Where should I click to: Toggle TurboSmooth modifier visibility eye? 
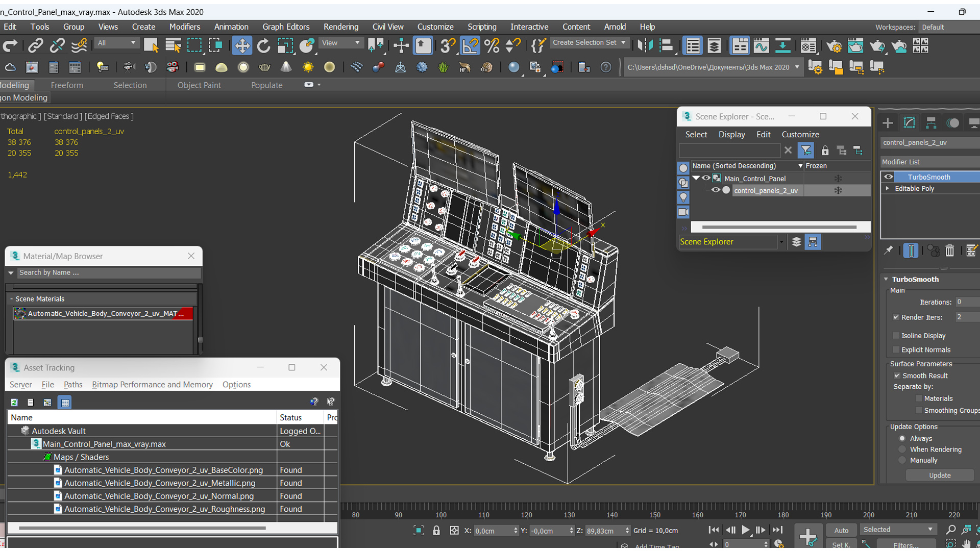(x=889, y=177)
